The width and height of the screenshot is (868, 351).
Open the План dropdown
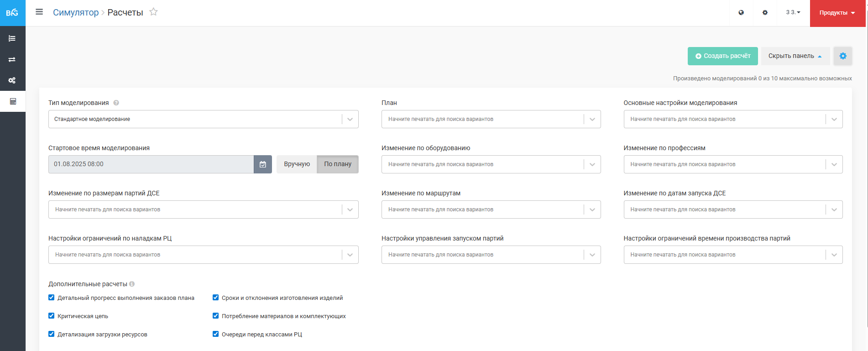[x=491, y=119]
